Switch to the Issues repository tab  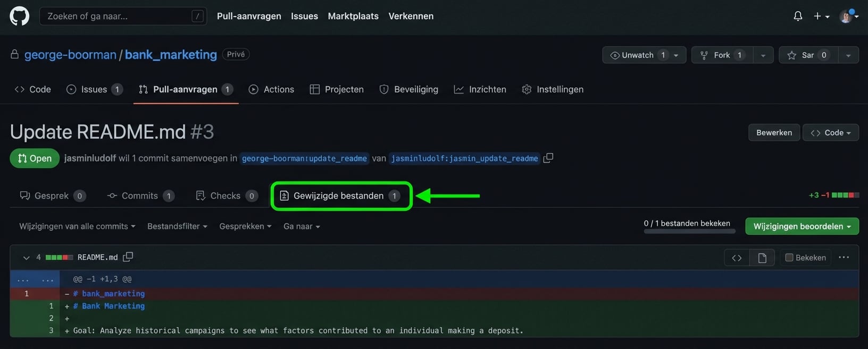(x=95, y=89)
